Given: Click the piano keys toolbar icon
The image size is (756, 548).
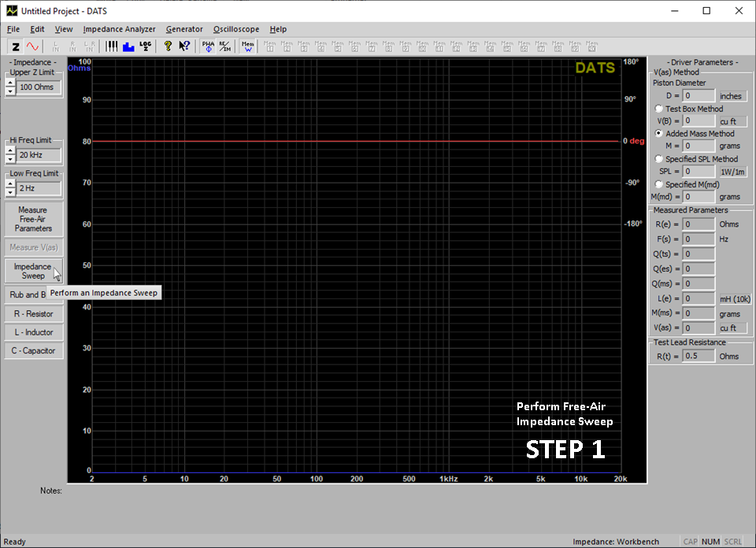Looking at the screenshot, I should (x=111, y=46).
